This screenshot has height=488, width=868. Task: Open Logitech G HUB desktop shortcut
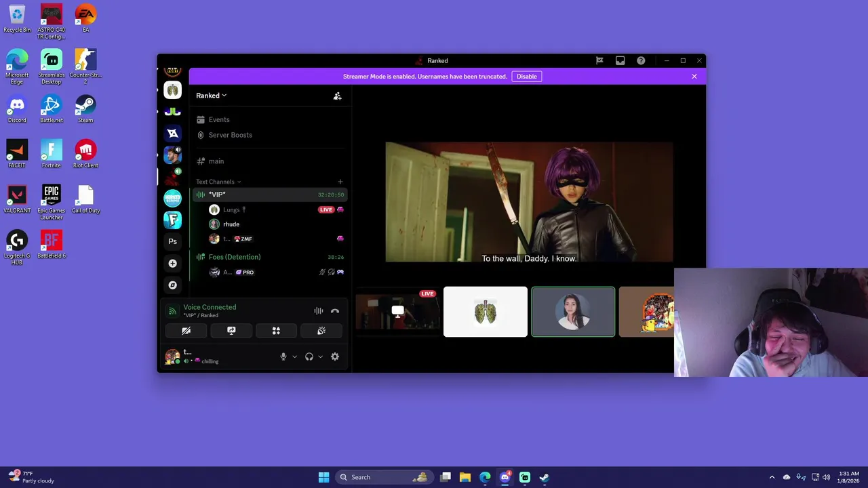(x=17, y=247)
